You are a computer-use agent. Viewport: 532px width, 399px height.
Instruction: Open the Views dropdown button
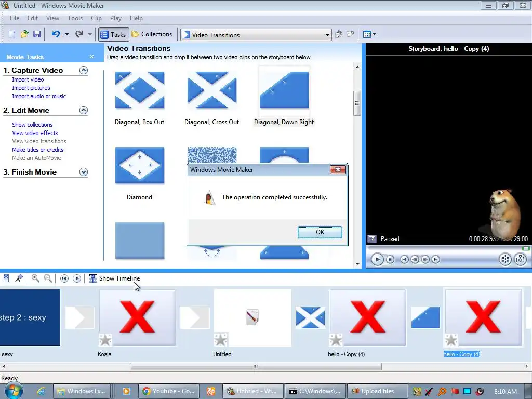369,34
